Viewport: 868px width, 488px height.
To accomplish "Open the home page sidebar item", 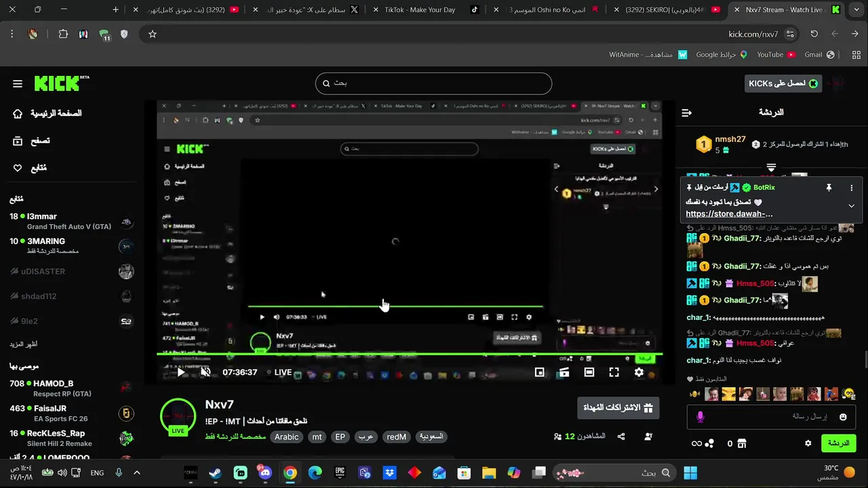I will point(47,113).
